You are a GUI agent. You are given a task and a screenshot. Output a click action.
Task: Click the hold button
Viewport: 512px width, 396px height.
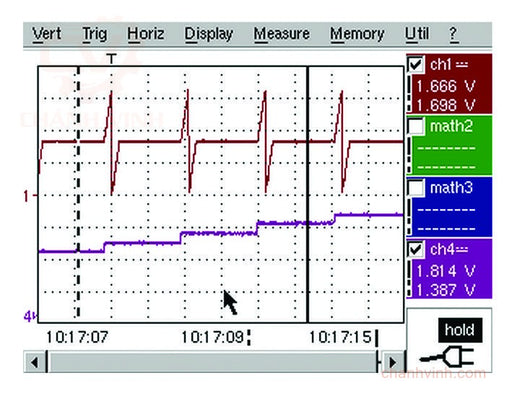[x=460, y=330]
